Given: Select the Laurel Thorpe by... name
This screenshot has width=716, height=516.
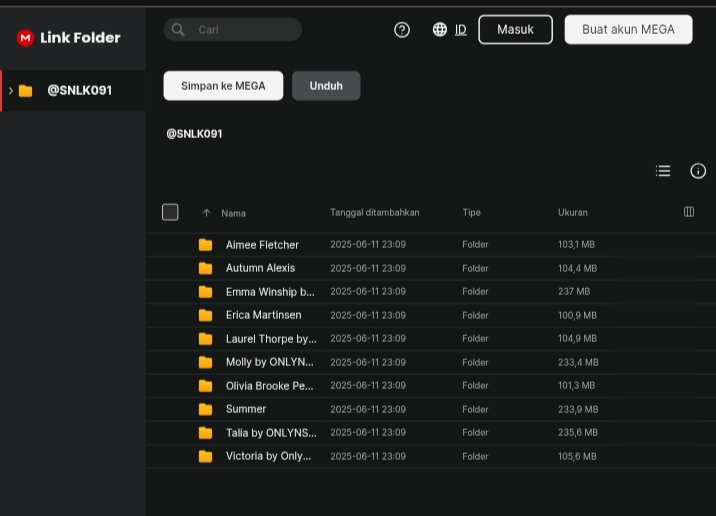Looking at the screenshot, I should [x=271, y=339].
